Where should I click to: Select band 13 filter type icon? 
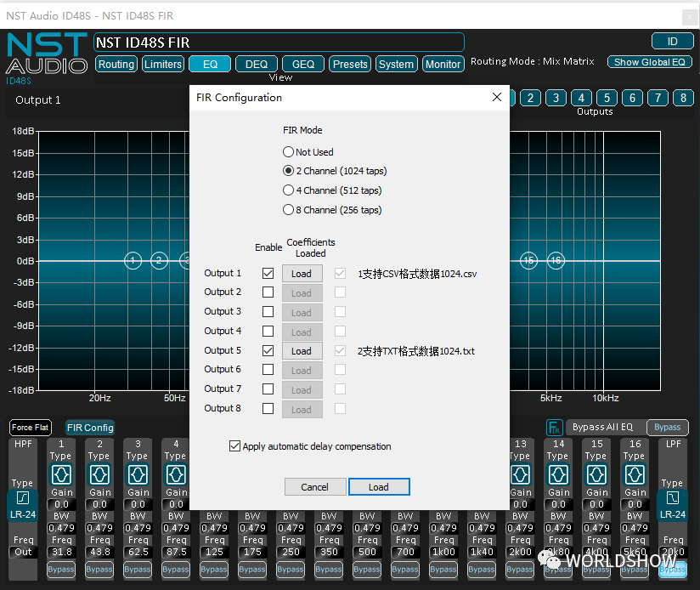[x=520, y=474]
